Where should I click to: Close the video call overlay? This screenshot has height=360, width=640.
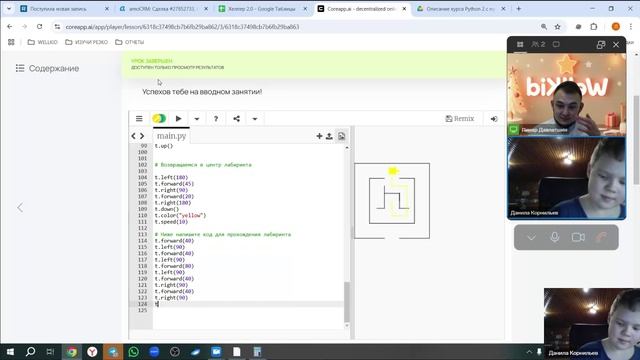tap(616, 44)
